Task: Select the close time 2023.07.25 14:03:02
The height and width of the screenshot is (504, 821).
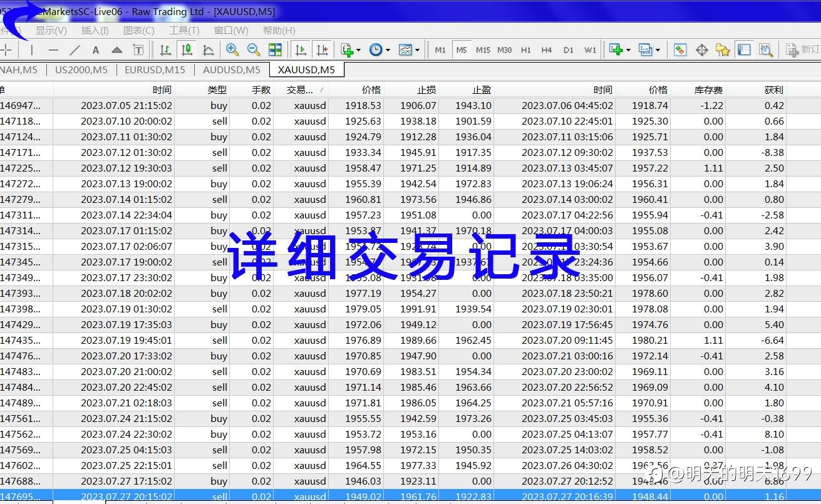Action: [567, 450]
